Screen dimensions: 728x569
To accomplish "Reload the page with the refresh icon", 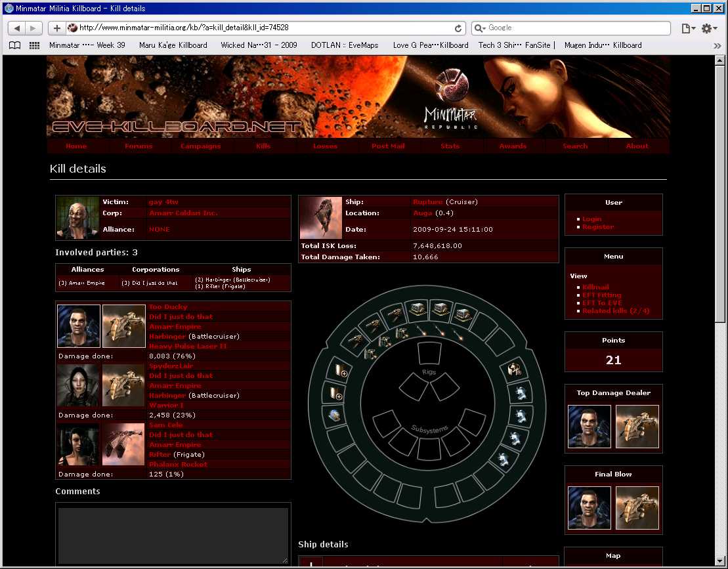I will coord(458,28).
